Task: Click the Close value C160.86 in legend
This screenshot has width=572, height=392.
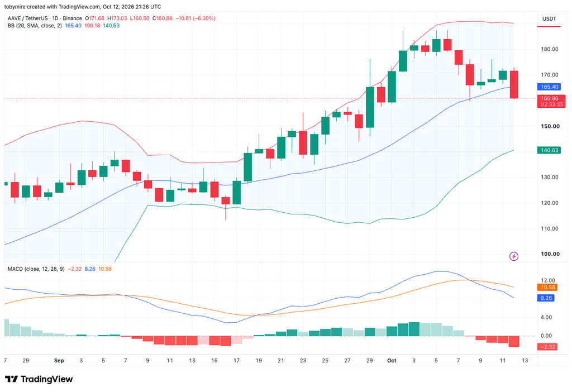Action: 163,18
